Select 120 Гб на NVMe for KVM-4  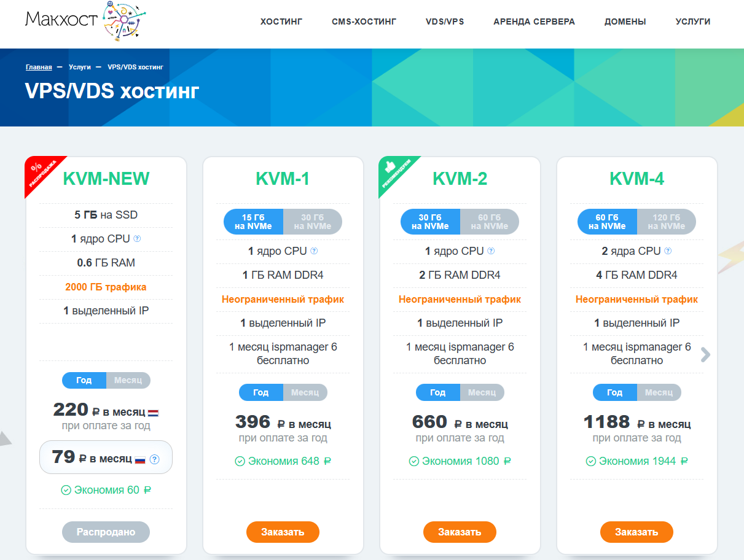667,222
